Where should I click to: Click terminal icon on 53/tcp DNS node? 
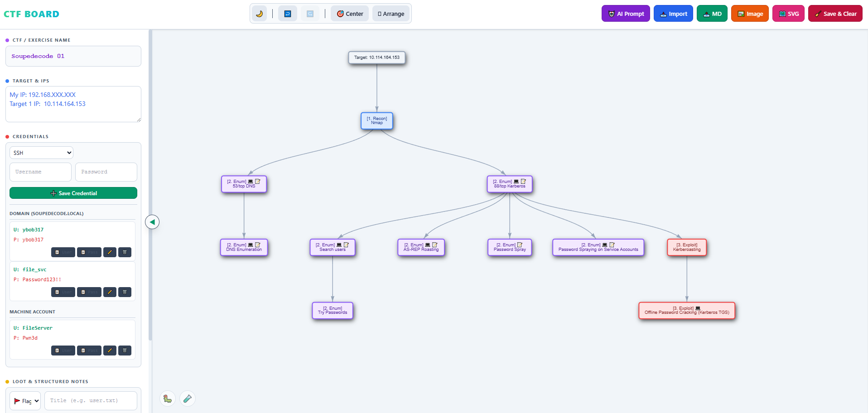coord(251,182)
